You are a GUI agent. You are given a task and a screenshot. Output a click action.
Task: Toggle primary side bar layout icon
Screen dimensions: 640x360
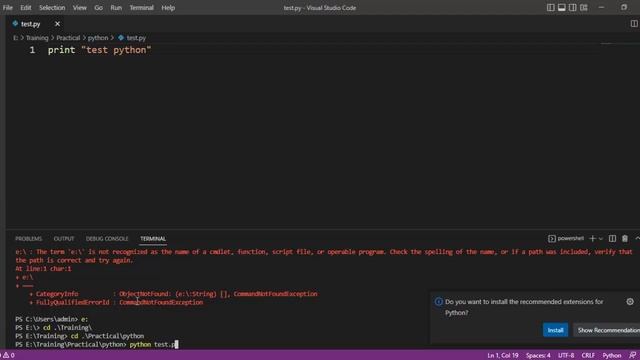[x=551, y=8]
